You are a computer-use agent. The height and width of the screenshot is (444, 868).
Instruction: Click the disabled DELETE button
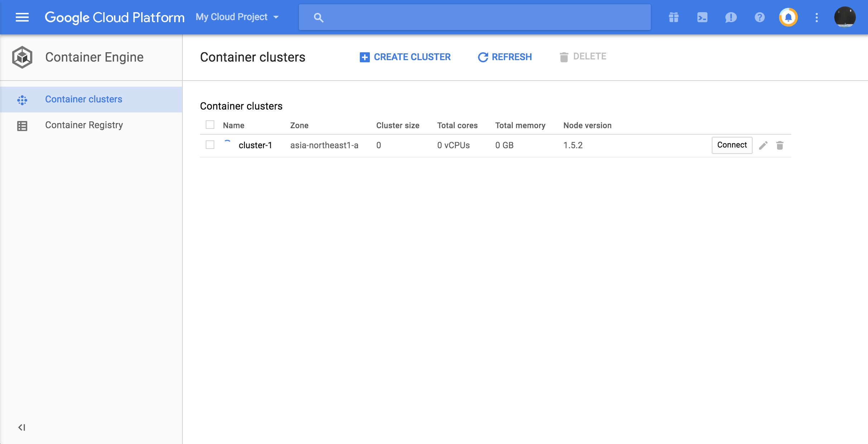(x=583, y=57)
